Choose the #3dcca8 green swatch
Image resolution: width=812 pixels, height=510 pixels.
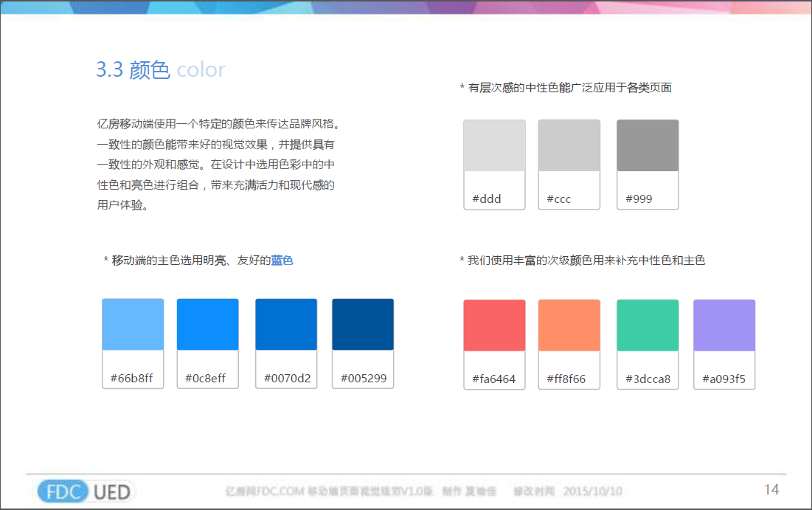click(648, 325)
